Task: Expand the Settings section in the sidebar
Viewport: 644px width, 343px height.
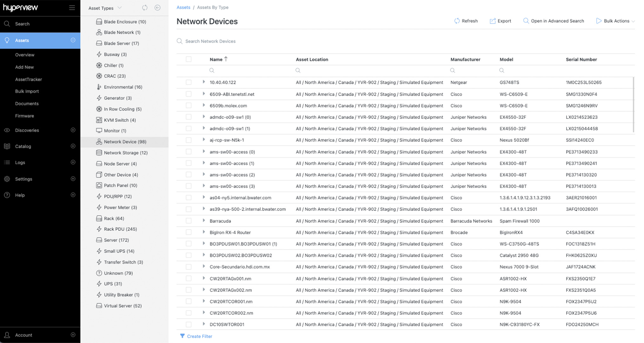Action: coord(73,179)
